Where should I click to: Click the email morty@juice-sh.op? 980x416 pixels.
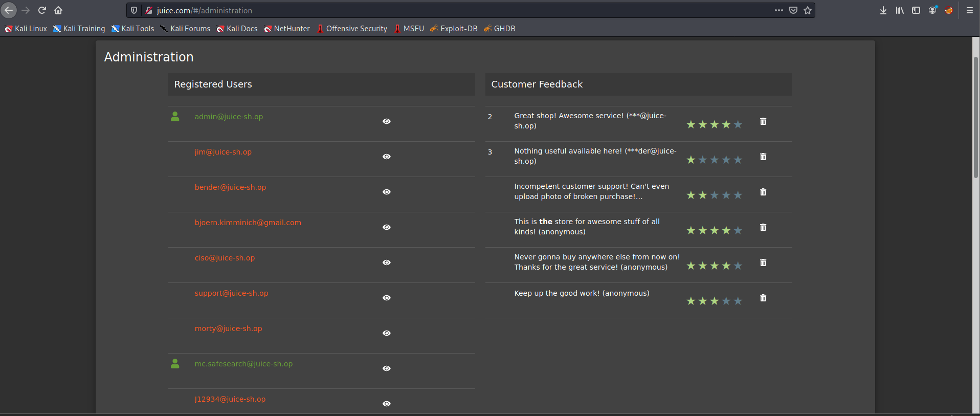click(228, 329)
